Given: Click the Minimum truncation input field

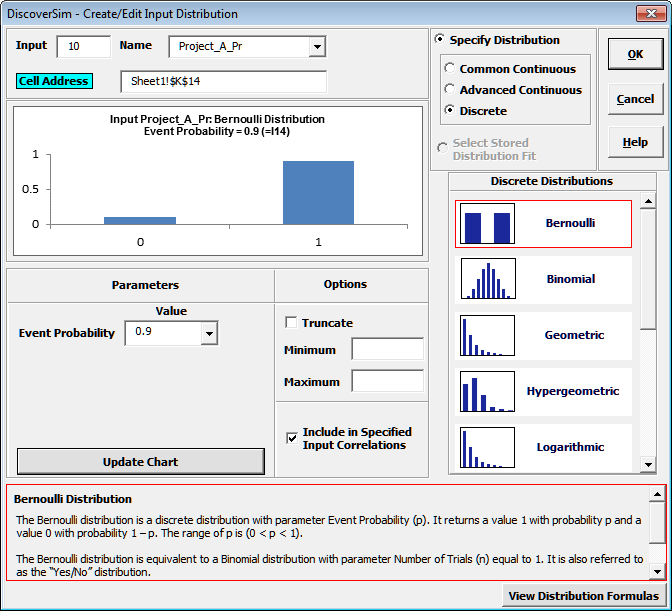Looking at the screenshot, I should click(x=387, y=350).
